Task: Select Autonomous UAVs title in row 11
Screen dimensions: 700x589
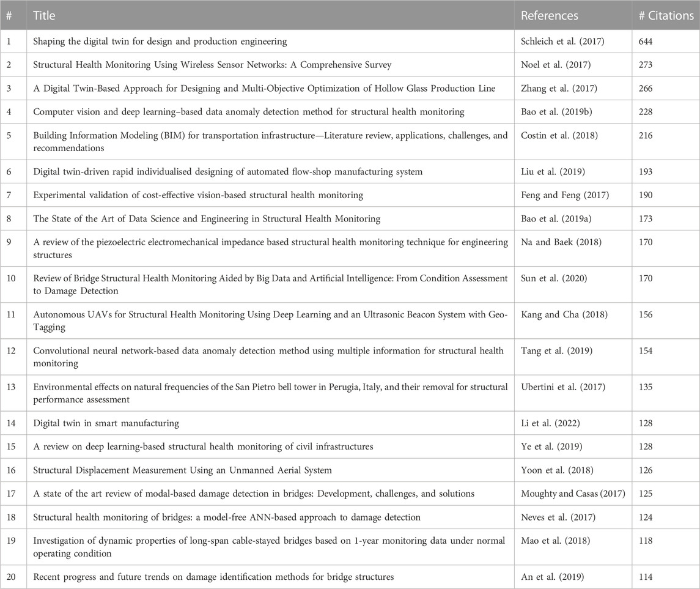Action: coord(271,320)
